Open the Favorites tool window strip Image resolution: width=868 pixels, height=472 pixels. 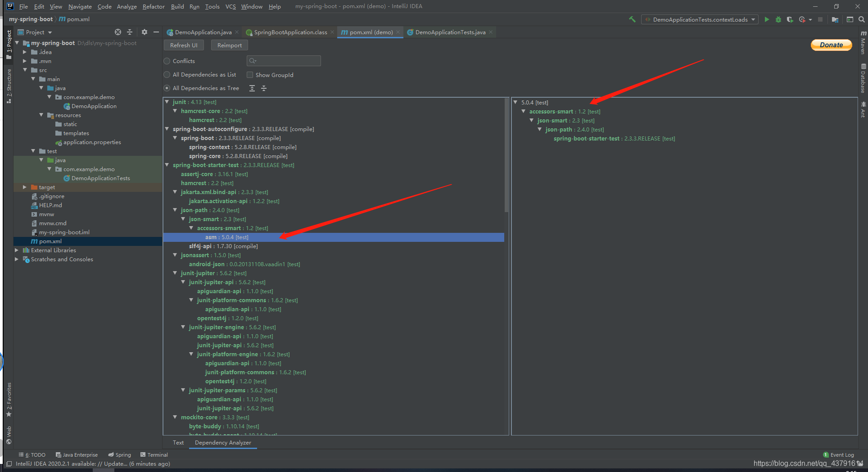point(9,399)
